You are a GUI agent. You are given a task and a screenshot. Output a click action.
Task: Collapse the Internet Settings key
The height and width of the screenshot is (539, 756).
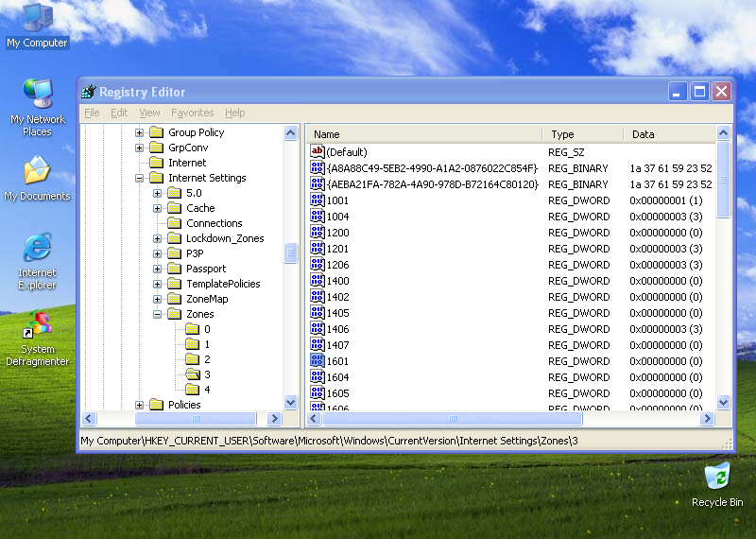[x=139, y=178]
